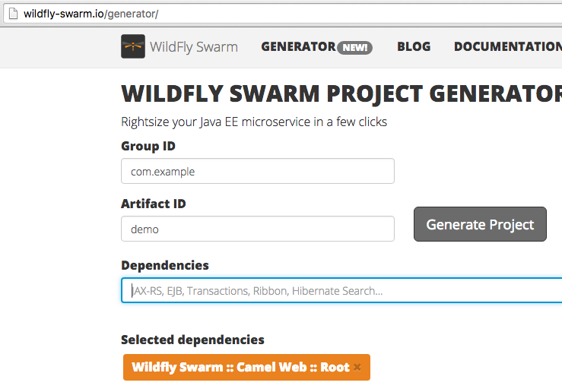Click the Group ID label
Viewport: 562px width, 392px height.
click(x=148, y=146)
